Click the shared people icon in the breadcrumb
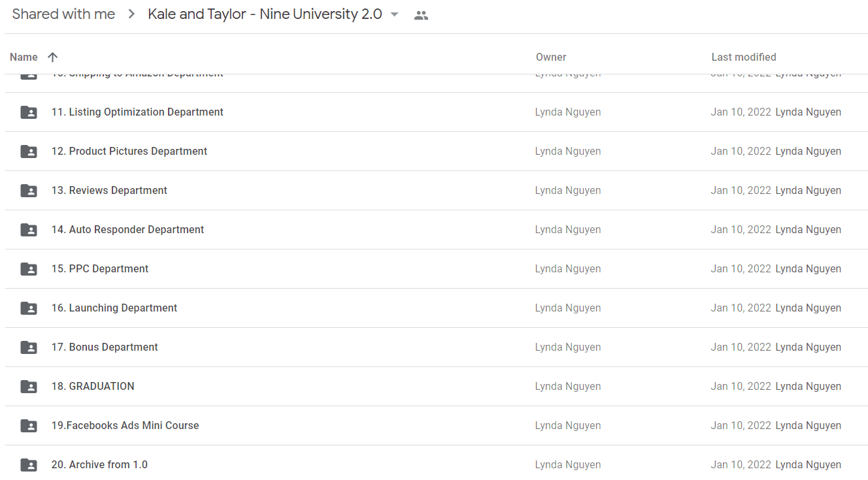The height and width of the screenshot is (480, 868). pyautogui.click(x=422, y=15)
